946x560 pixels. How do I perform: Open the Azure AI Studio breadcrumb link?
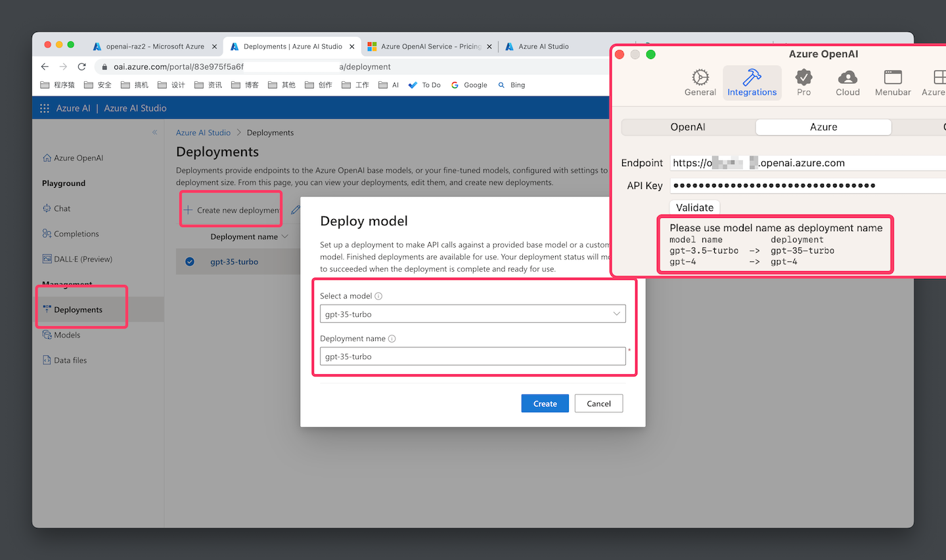coord(203,133)
